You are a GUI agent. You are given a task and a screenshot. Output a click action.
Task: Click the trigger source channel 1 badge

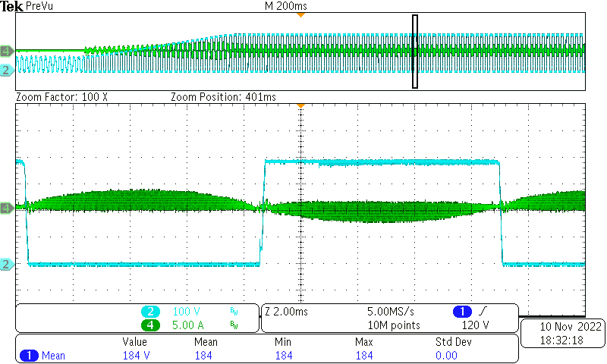pos(463,312)
